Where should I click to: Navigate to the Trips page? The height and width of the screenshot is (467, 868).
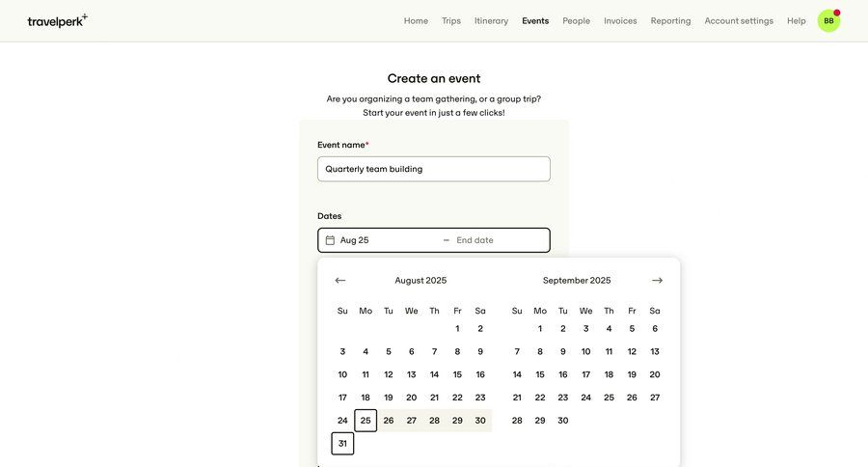451,21
